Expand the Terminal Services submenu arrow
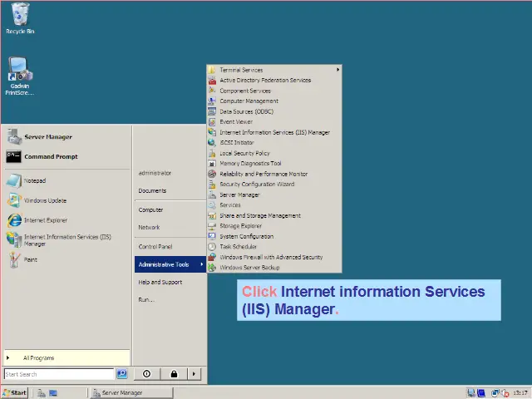532x399 pixels. [x=337, y=70]
